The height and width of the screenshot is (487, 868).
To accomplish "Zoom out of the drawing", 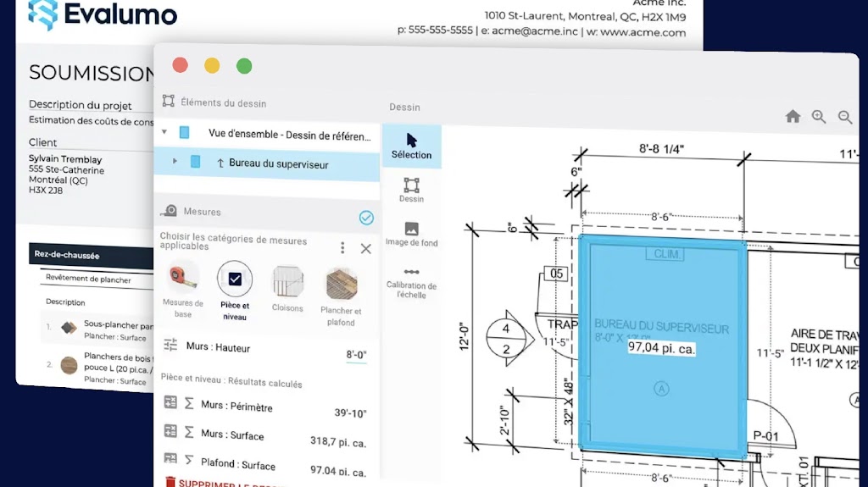I will pos(845,117).
